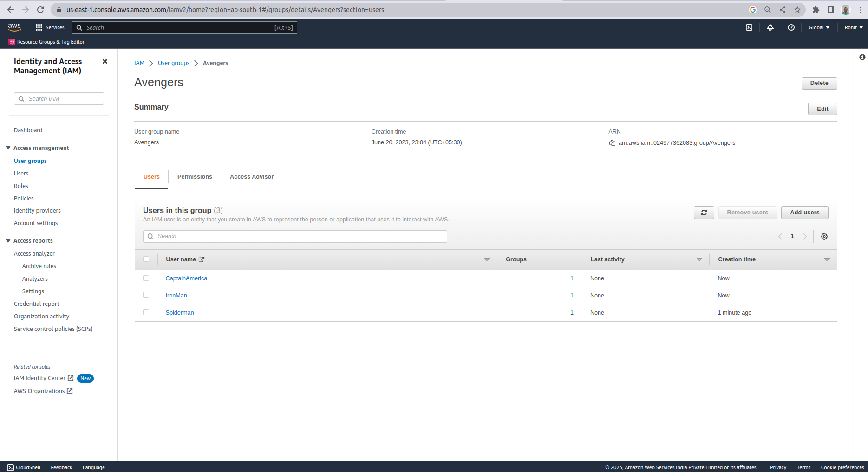Focus the AWS top search field
The width and height of the screenshot is (868, 472).
[184, 27]
